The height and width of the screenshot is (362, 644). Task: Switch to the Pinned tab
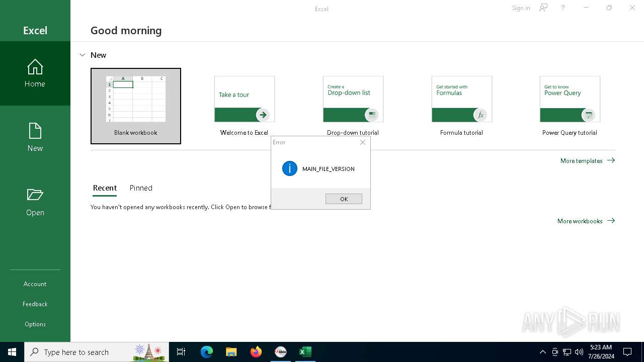[141, 188]
